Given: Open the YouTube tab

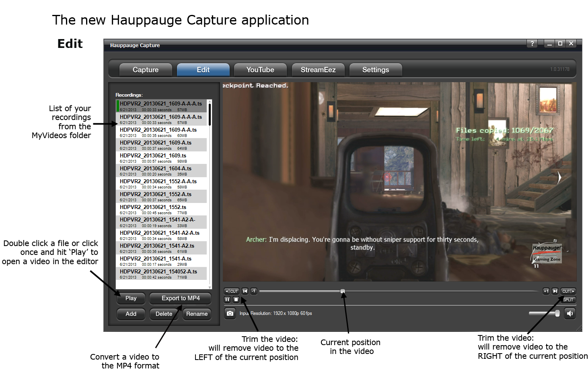Looking at the screenshot, I should click(x=260, y=70).
